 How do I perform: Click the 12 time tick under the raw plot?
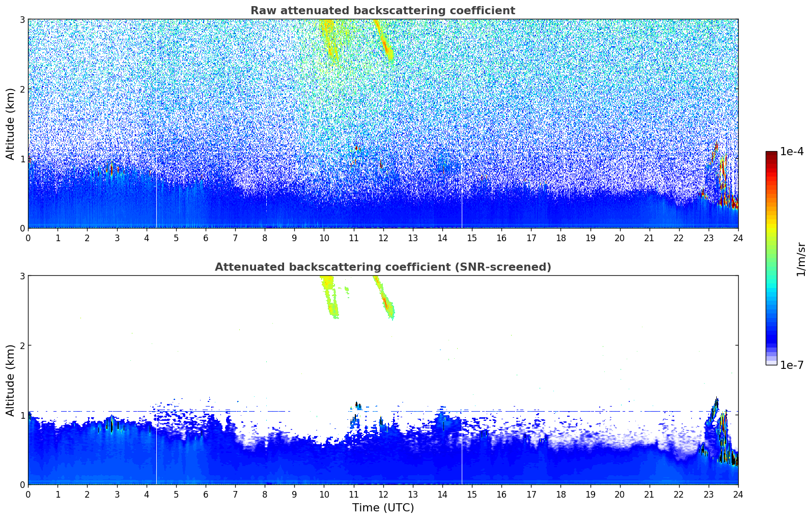pyautogui.click(x=383, y=238)
